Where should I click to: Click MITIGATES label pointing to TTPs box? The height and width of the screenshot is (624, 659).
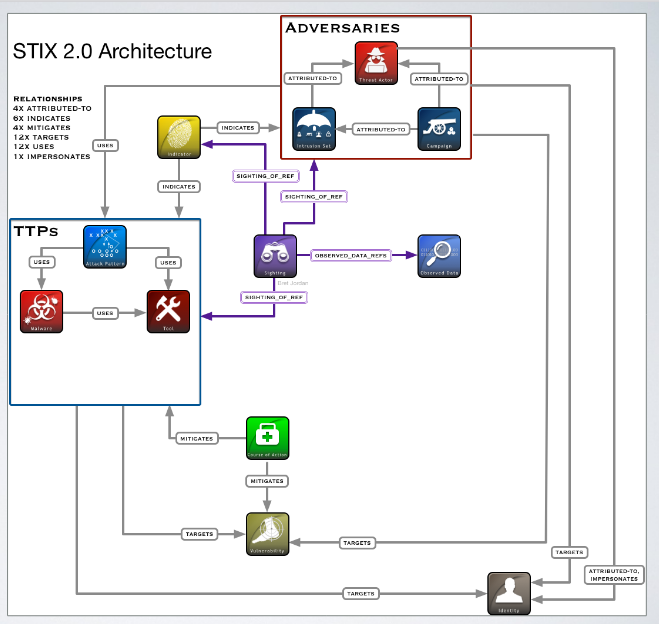pos(197,438)
